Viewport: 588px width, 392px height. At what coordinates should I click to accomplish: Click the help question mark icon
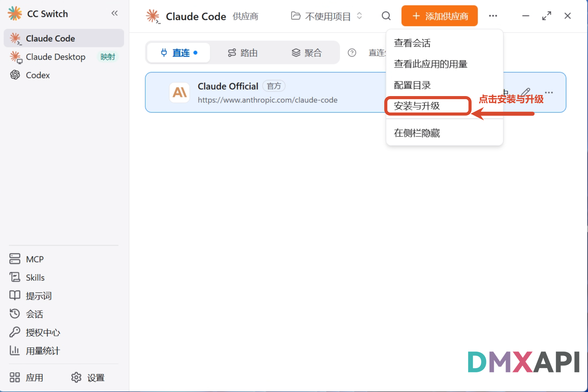(352, 53)
